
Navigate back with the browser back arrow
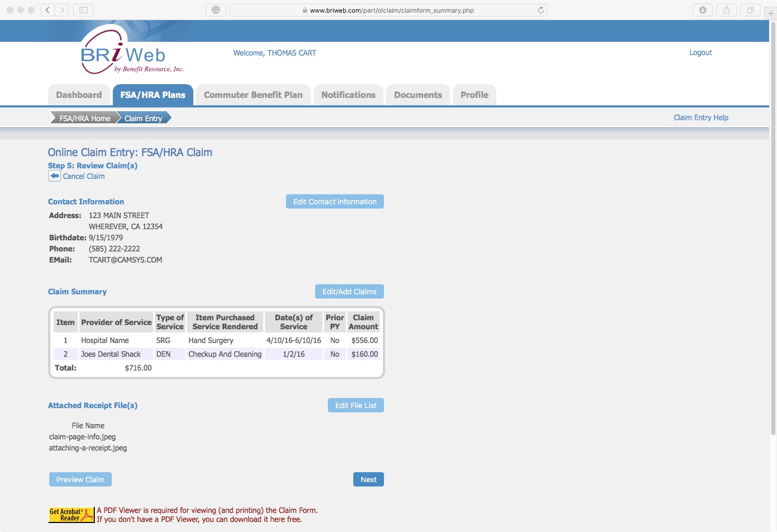pyautogui.click(x=47, y=10)
